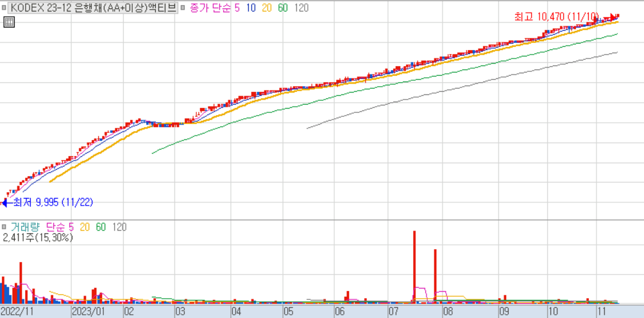Click the 06 month axis label
Screen dimensions: 644x318
click(x=339, y=312)
